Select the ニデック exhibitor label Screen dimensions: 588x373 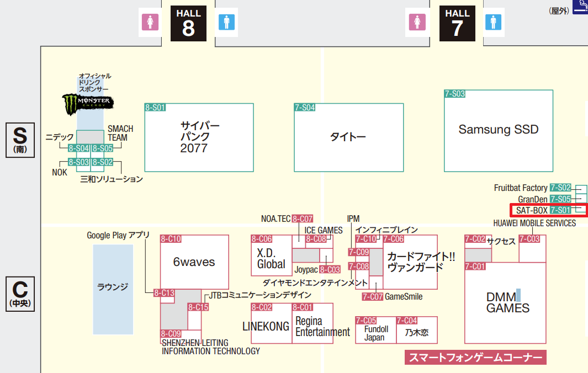click(60, 137)
